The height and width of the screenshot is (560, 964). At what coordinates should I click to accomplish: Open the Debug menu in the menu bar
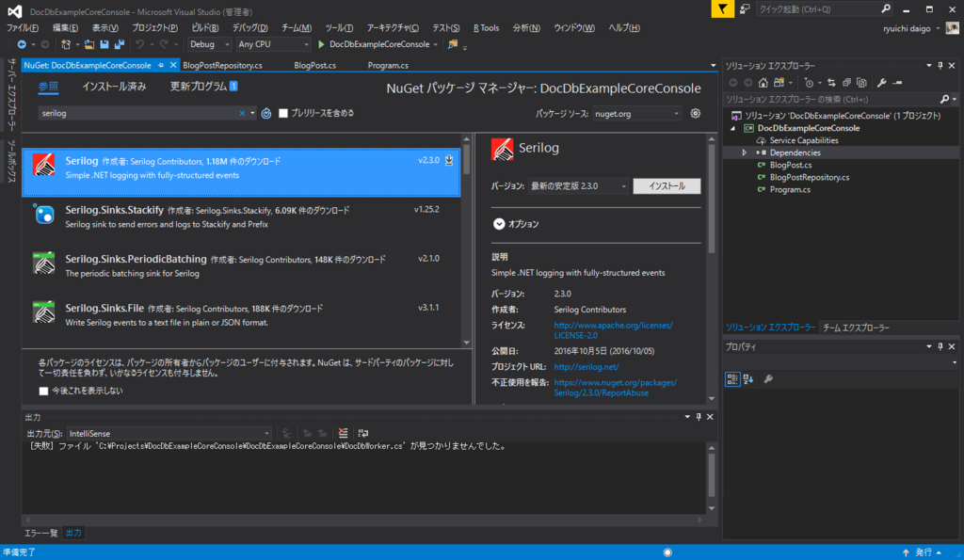point(249,27)
